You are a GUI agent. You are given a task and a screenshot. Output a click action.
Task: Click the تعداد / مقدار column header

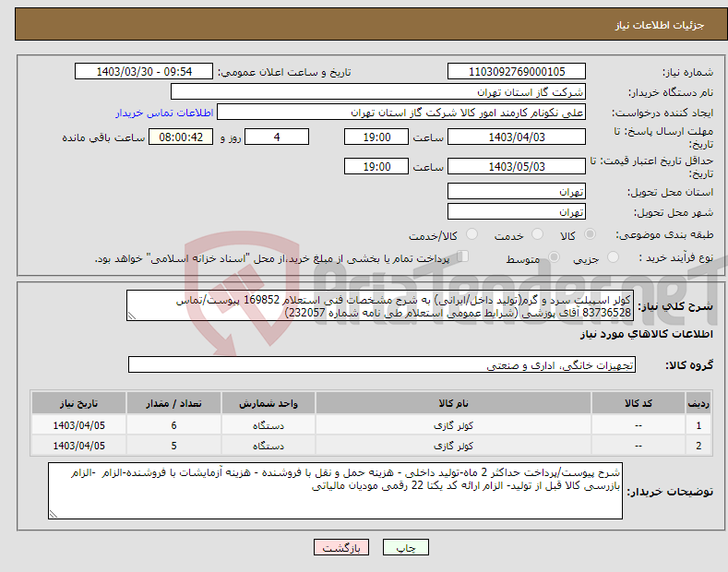pyautogui.click(x=173, y=403)
